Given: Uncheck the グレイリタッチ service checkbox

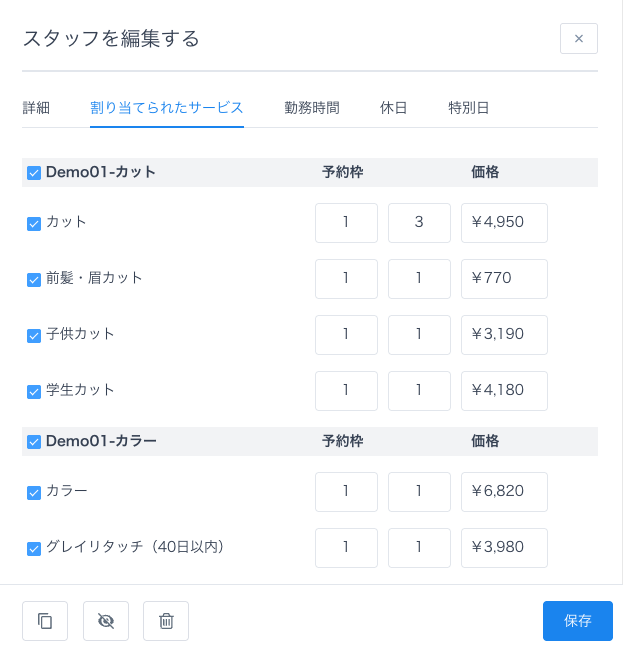Looking at the screenshot, I should pyautogui.click(x=34, y=548).
